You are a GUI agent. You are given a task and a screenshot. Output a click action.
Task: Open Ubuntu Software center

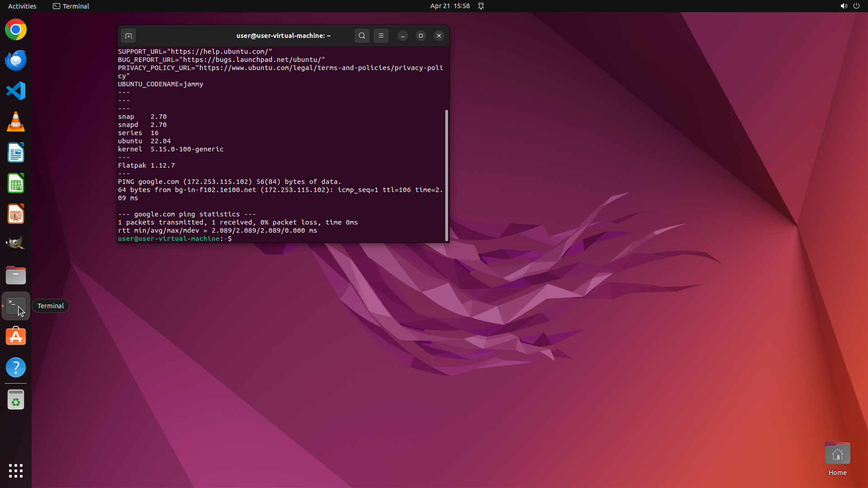tap(16, 337)
